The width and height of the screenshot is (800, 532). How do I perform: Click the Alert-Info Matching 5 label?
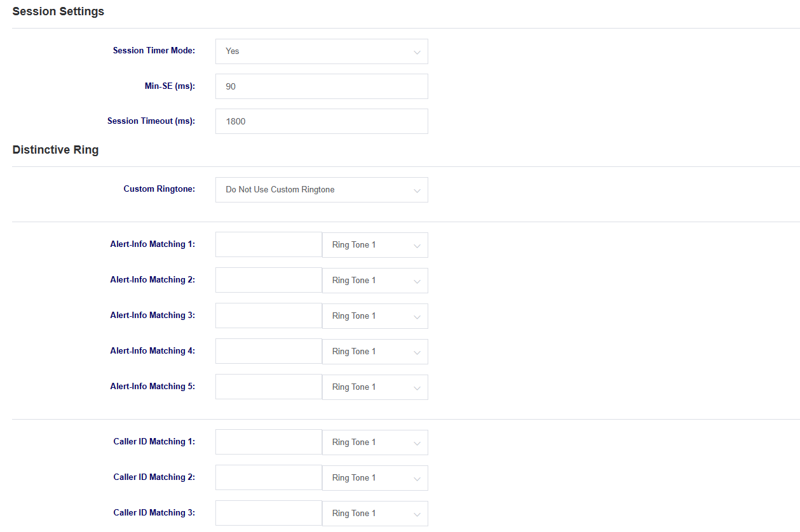153,386
